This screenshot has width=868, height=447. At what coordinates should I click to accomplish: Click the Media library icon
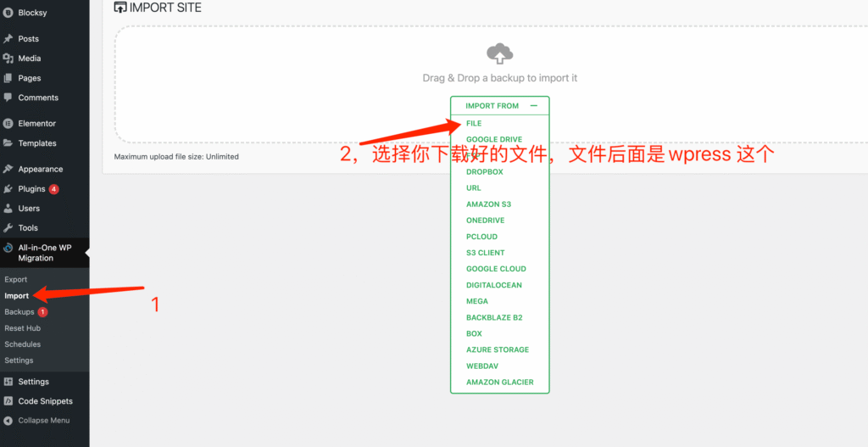pos(8,59)
